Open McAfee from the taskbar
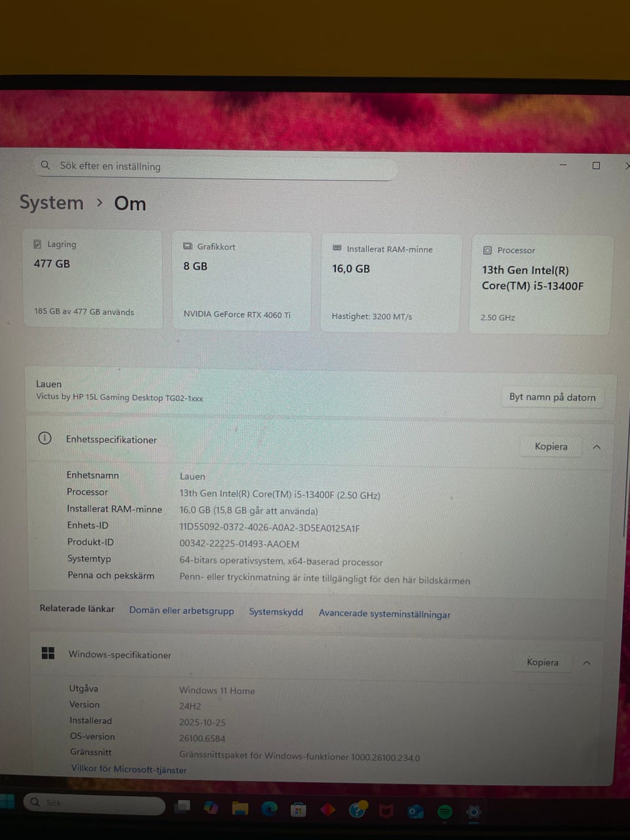The image size is (630, 840). pyautogui.click(x=387, y=811)
